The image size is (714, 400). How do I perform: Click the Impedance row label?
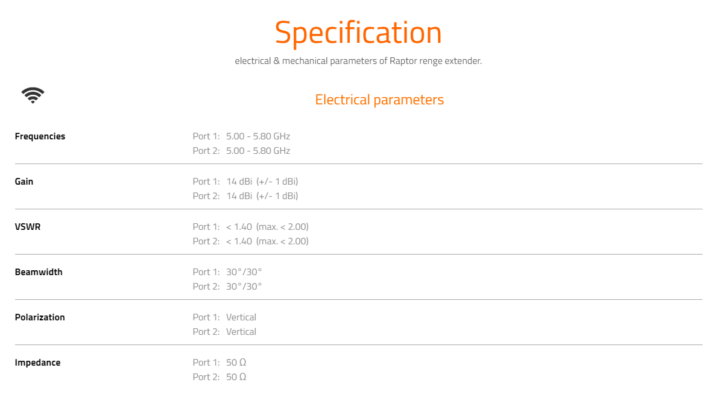tap(38, 363)
